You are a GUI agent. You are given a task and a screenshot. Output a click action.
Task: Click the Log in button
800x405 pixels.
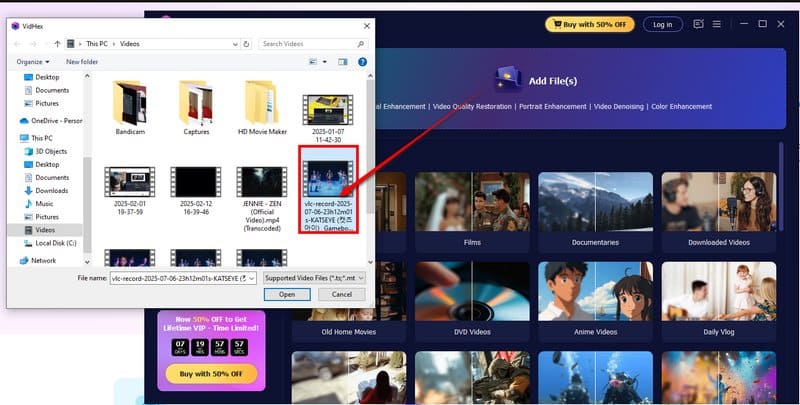662,23
